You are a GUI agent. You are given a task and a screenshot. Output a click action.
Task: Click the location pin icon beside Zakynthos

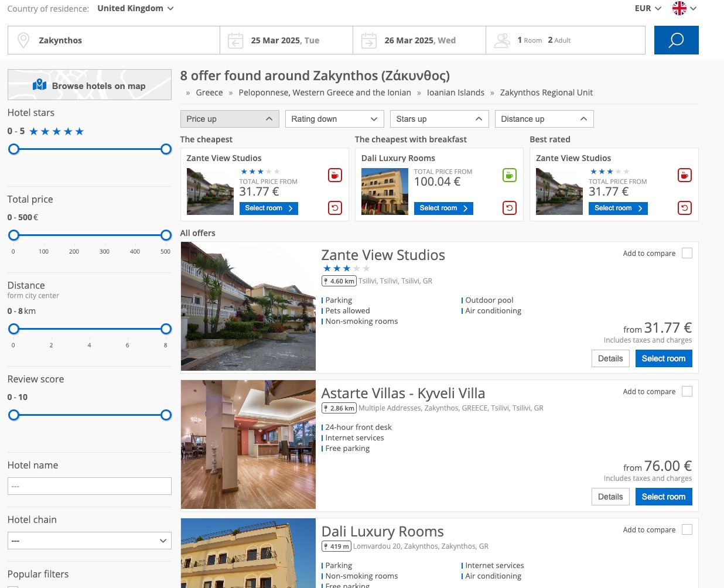click(23, 40)
